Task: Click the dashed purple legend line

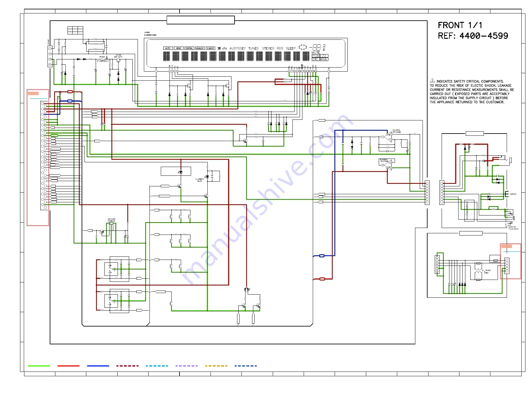Action: point(187,366)
